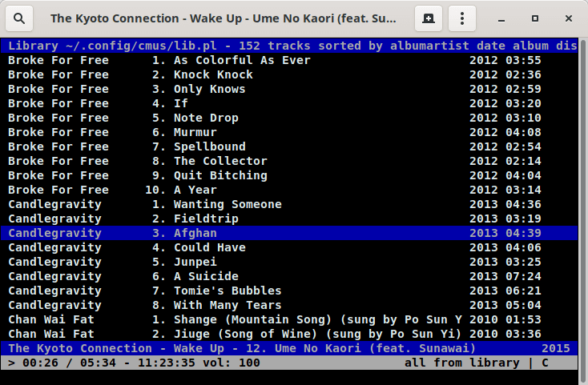Select track 'The Collector'
588x385 pixels.
tap(289, 161)
